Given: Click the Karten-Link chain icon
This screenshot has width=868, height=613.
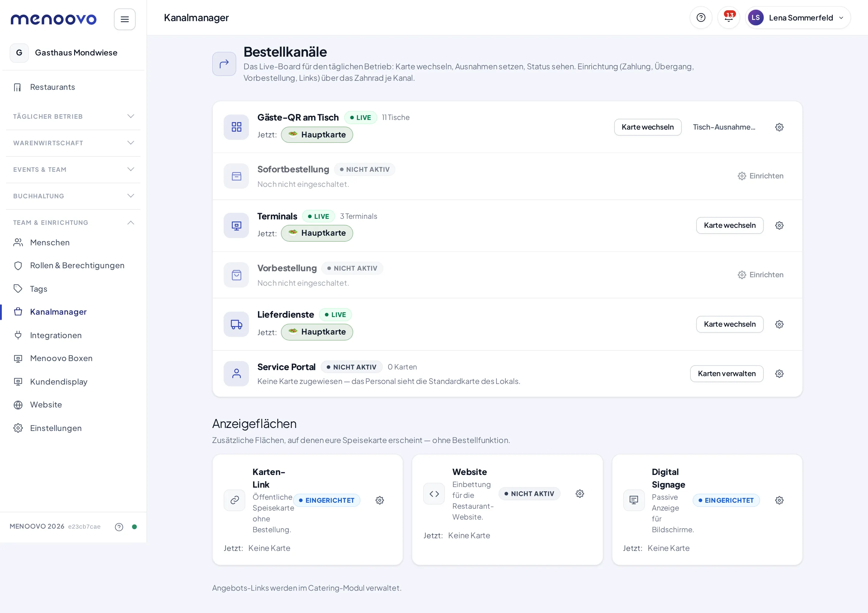Looking at the screenshot, I should (x=234, y=500).
